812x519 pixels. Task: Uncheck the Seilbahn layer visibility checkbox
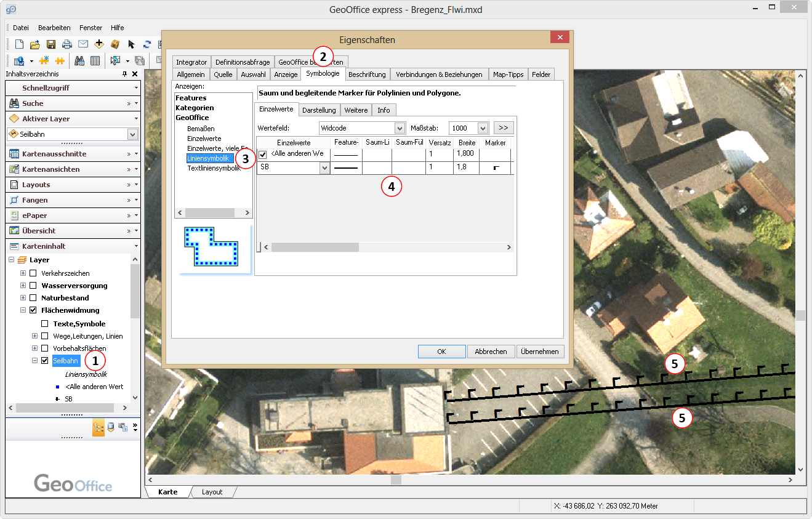pyautogui.click(x=43, y=360)
